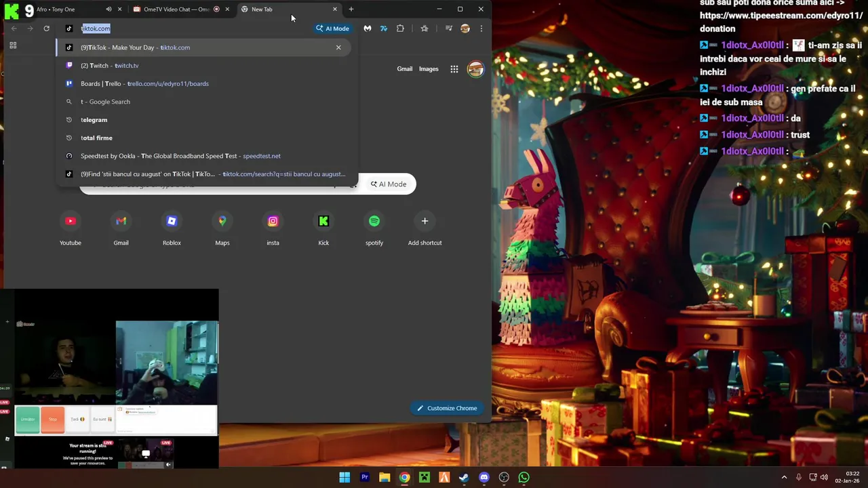Open the volume tray icon
This screenshot has width=868, height=488.
pyautogui.click(x=825, y=477)
